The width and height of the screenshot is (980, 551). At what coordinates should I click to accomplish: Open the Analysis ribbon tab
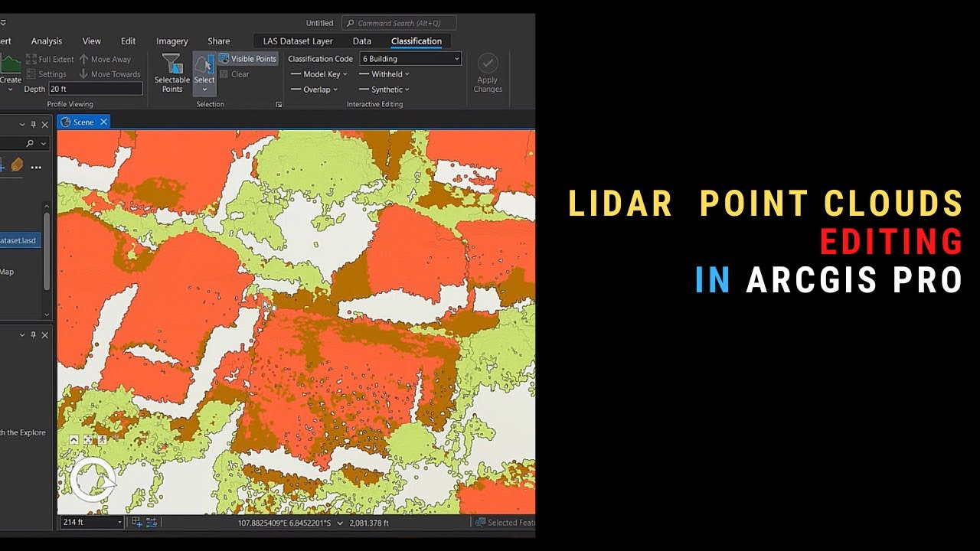[47, 41]
